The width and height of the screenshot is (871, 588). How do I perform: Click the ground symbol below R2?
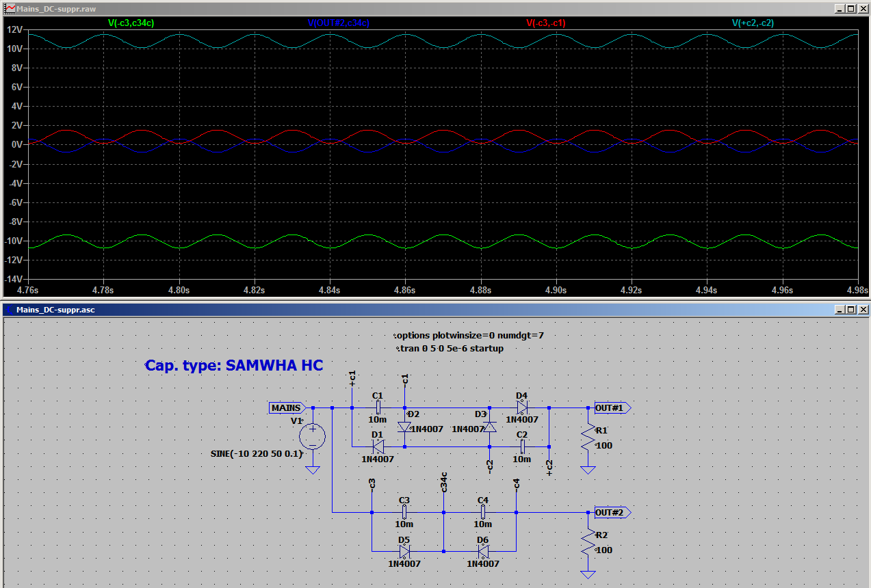point(587,574)
